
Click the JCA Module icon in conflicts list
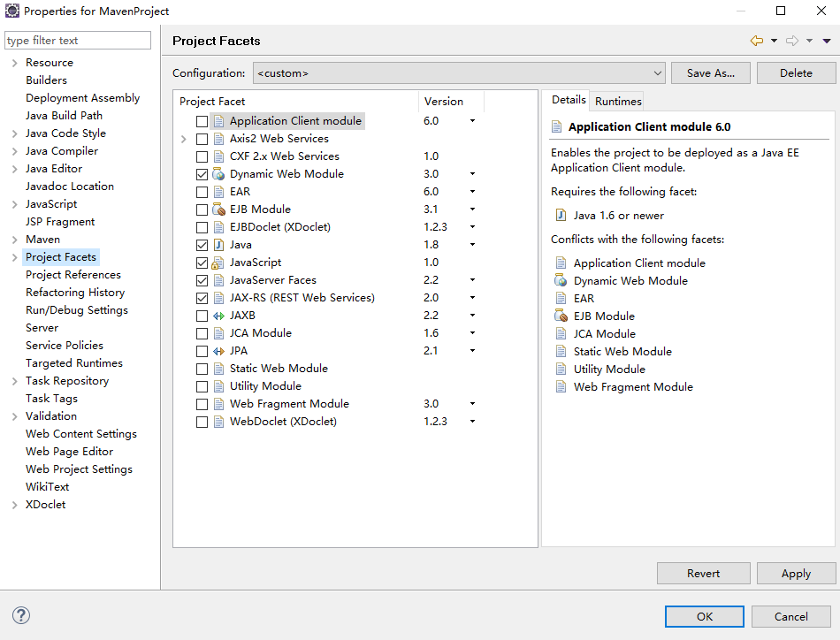tap(561, 333)
